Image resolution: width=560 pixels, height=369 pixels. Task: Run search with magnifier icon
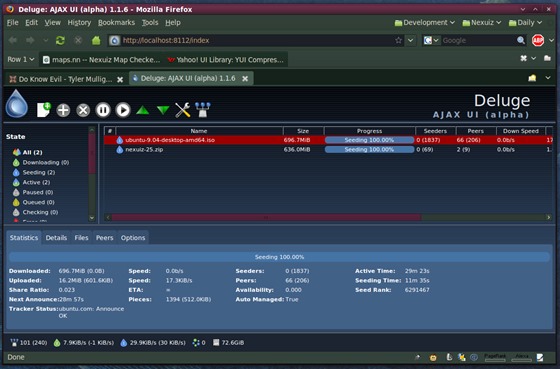tap(521, 40)
